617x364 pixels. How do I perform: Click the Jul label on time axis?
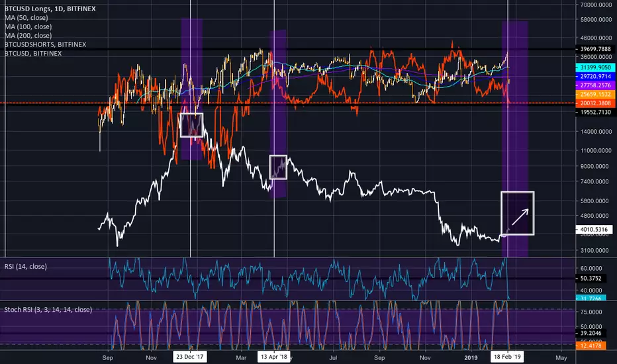click(333, 357)
